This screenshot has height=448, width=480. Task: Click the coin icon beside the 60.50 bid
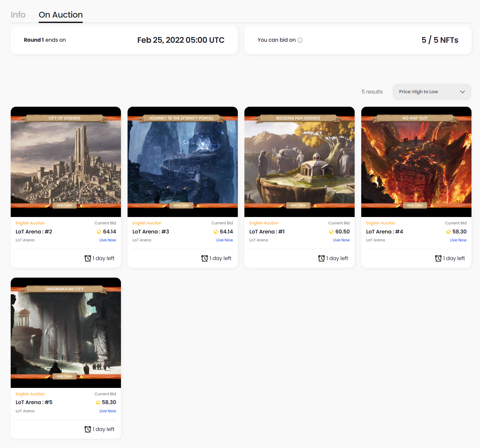coord(331,232)
